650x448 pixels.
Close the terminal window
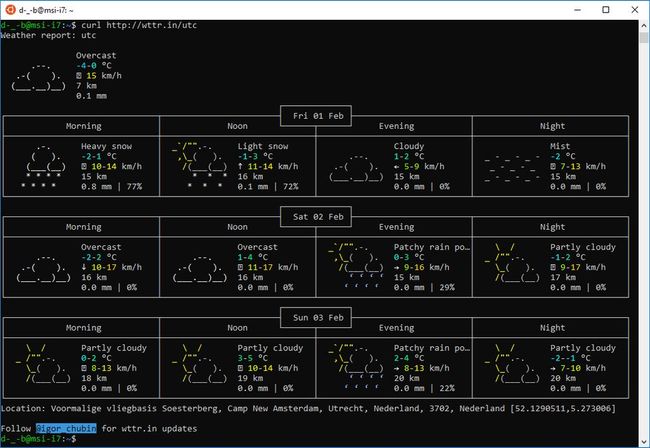click(x=634, y=9)
